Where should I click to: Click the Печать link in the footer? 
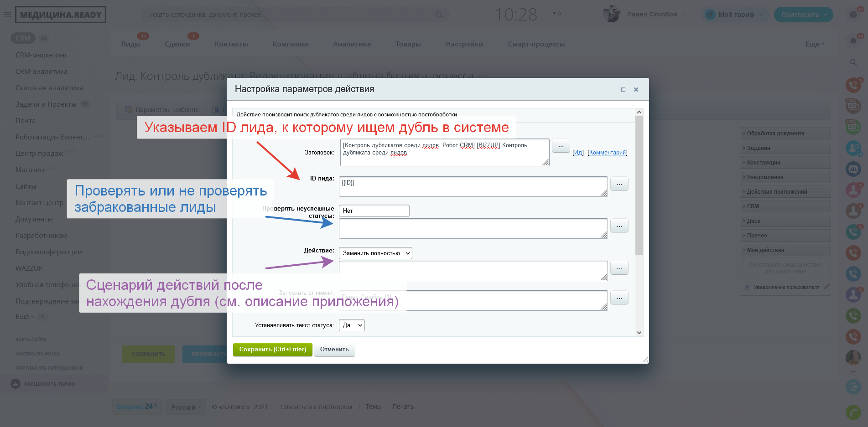click(403, 406)
